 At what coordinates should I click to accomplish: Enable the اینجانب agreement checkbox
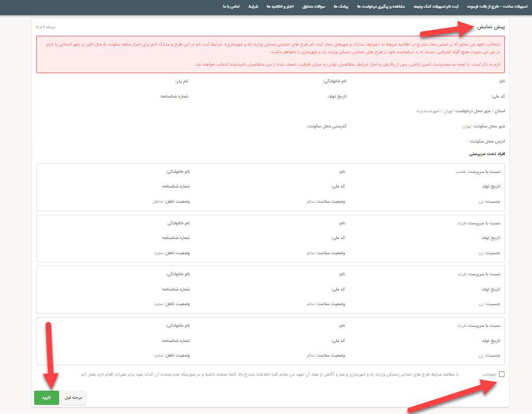(502, 374)
